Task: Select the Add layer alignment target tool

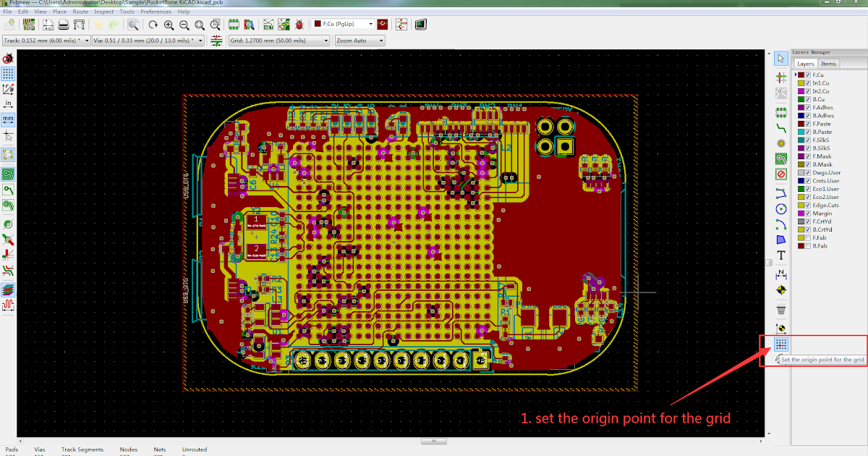Action: [780, 290]
